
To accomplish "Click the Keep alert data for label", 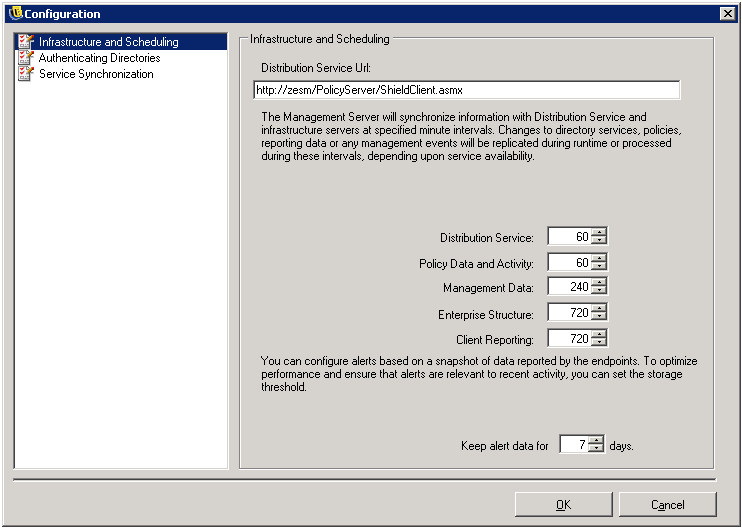I will point(504,446).
